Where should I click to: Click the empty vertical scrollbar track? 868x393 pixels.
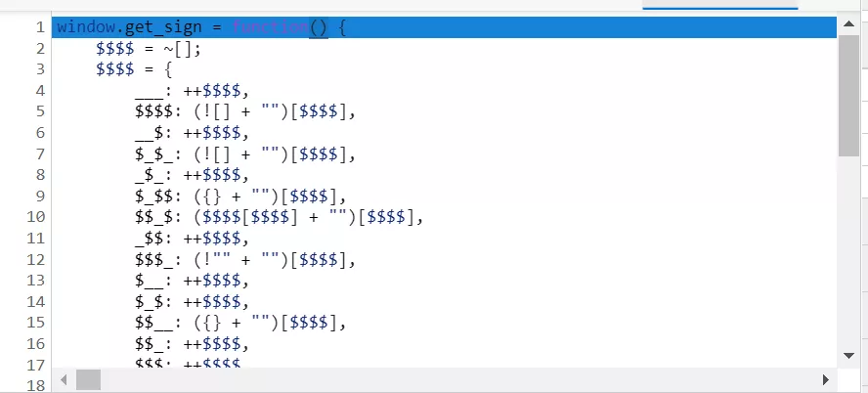847,254
